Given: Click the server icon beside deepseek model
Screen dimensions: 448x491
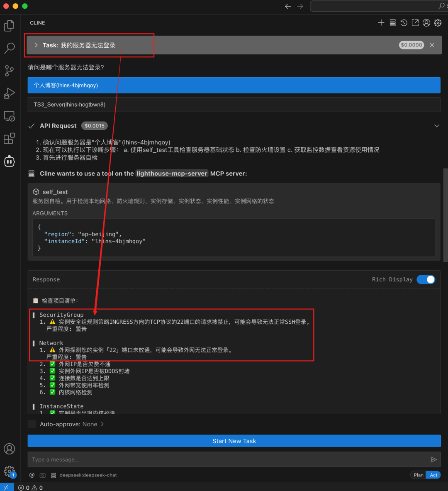Looking at the screenshot, I should point(54,475).
